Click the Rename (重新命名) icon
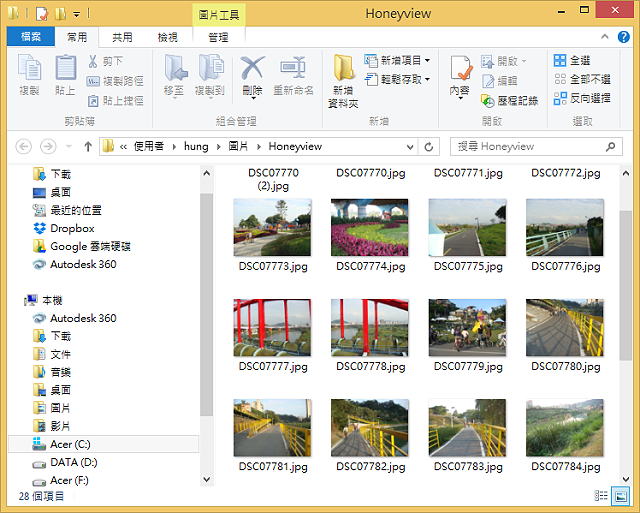The width and height of the screenshot is (640, 513). [x=293, y=67]
